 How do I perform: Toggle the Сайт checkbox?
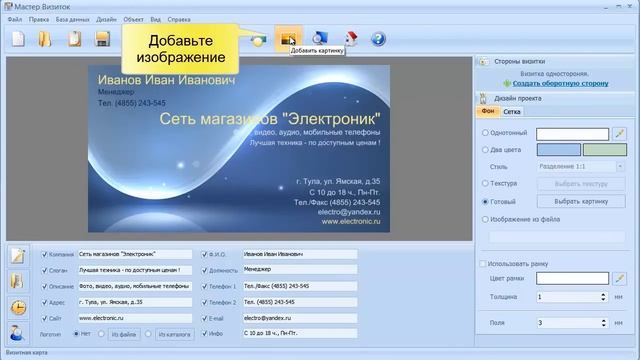pos(44,318)
